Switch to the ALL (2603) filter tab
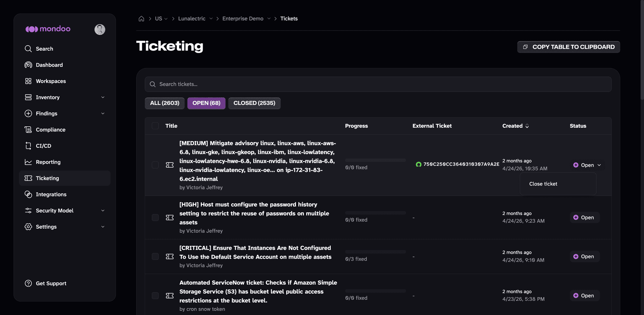Screen dimensions: 644x315 164,103
